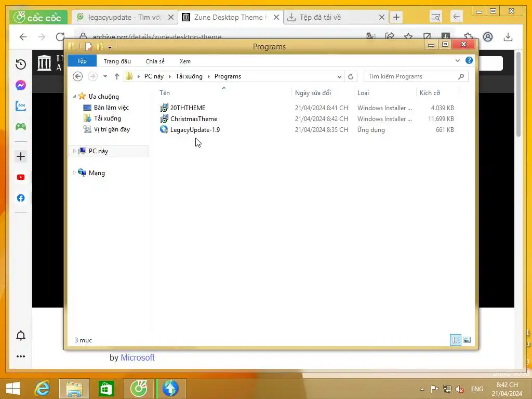Go back in Explorer Programs window

tap(78, 76)
